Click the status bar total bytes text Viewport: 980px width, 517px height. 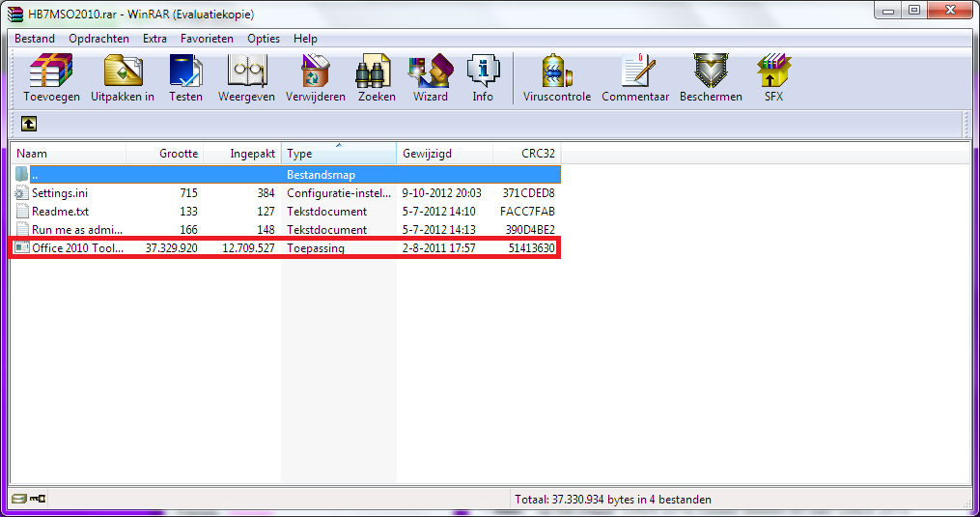[x=612, y=499]
